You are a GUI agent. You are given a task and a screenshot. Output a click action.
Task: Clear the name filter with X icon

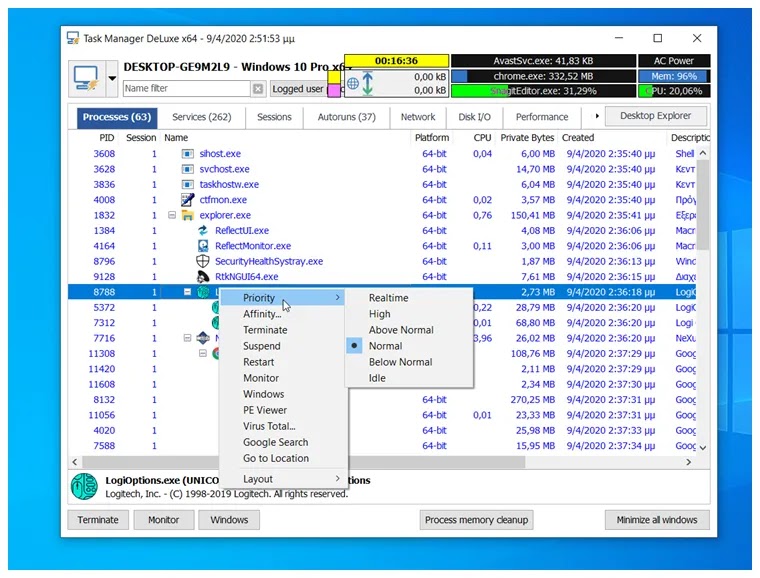coord(258,89)
